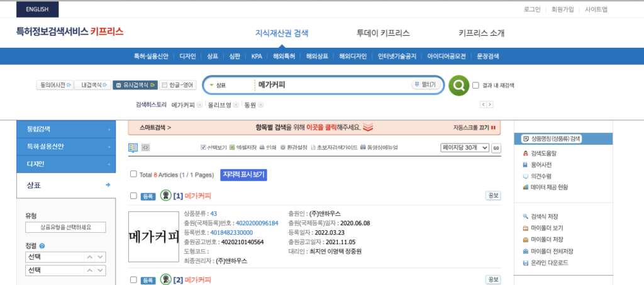Click the search input containing 메가커피
644x285 pixels.
tap(333, 86)
